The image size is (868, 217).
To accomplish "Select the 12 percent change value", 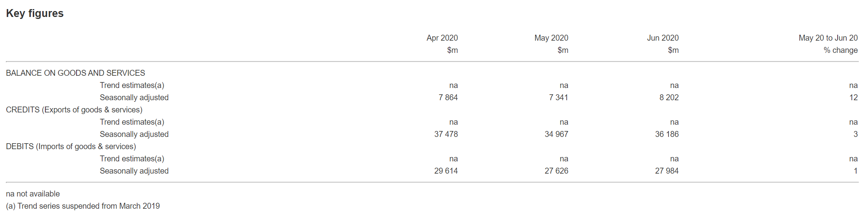I will (853, 97).
